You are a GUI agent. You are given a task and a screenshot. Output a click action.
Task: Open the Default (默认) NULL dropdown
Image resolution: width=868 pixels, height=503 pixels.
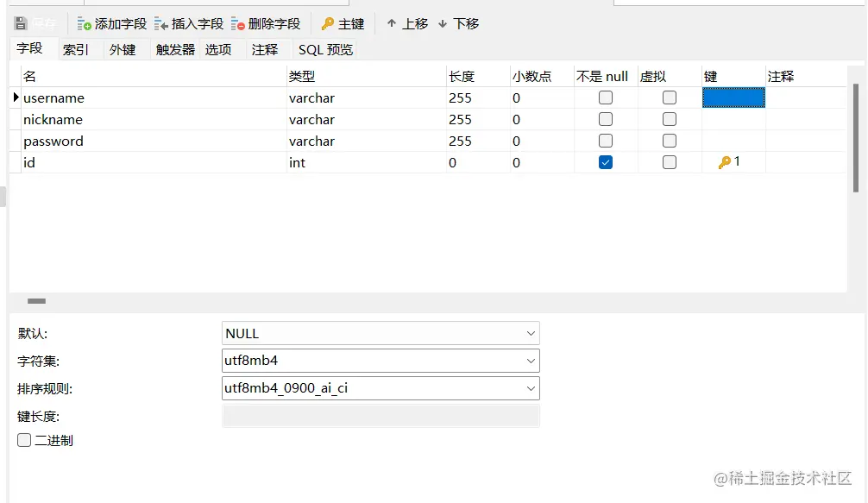pos(381,333)
